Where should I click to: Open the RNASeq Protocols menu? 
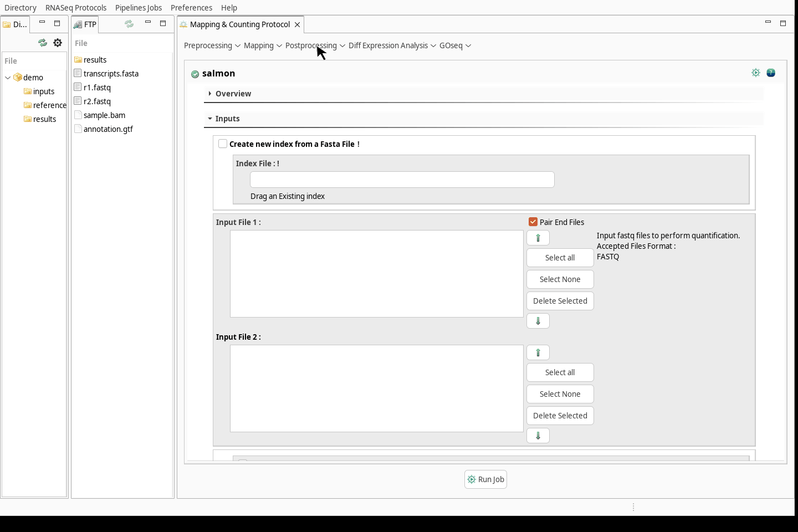[76, 8]
